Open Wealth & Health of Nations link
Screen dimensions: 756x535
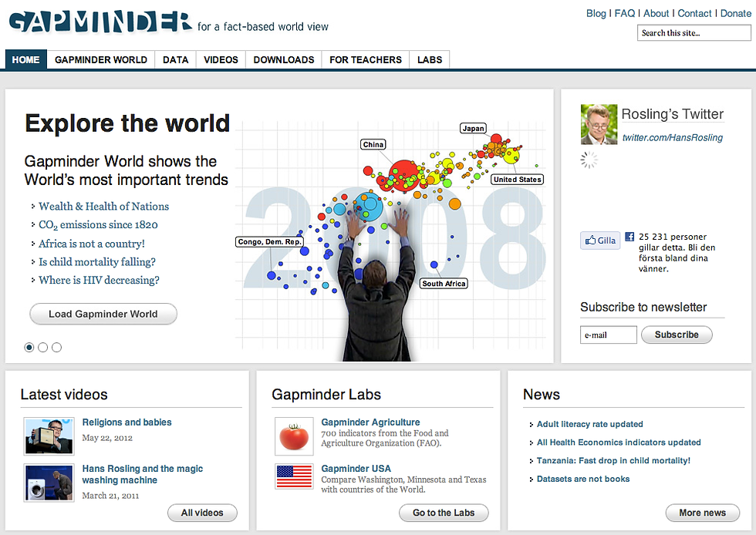coord(103,207)
